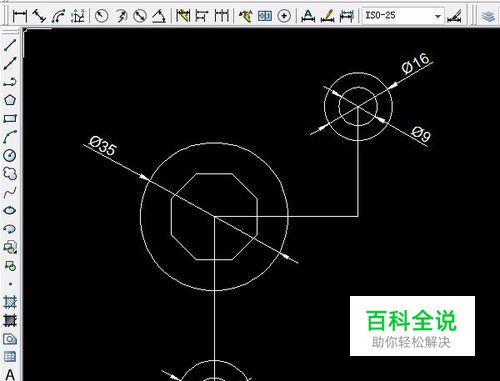Screen dimensions: 500x381
Task: Open the Hatch tool
Action: pyautogui.click(x=10, y=302)
